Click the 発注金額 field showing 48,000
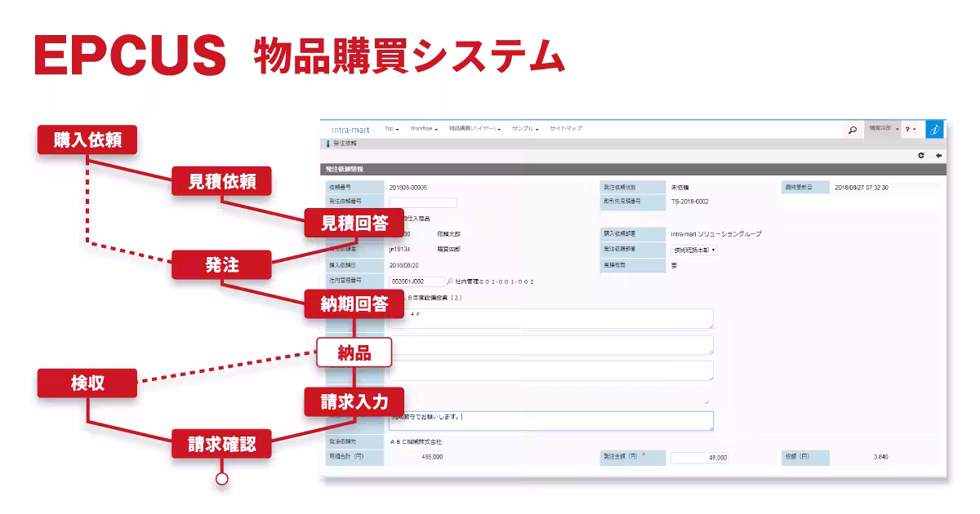The height and width of the screenshot is (514, 980). [700, 458]
